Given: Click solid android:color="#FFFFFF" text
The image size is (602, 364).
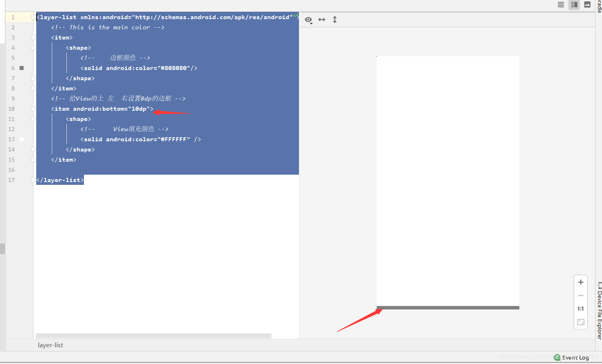Looking at the screenshot, I should click(x=141, y=139).
